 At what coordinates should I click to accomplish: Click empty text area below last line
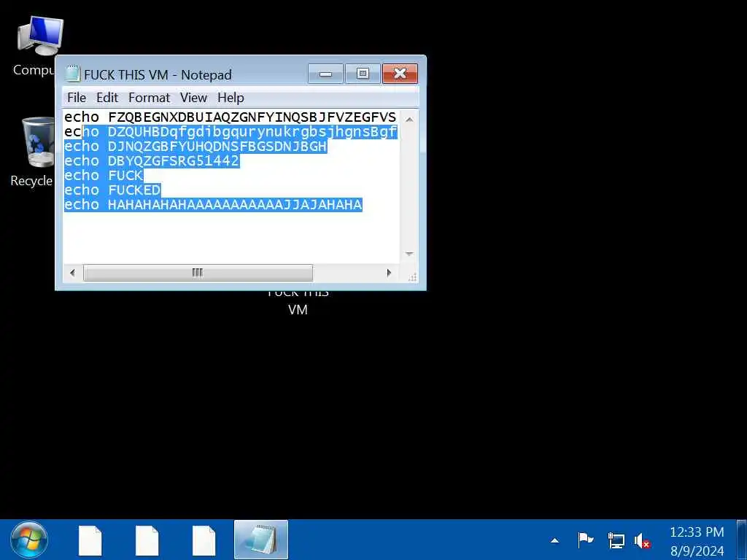point(231,237)
